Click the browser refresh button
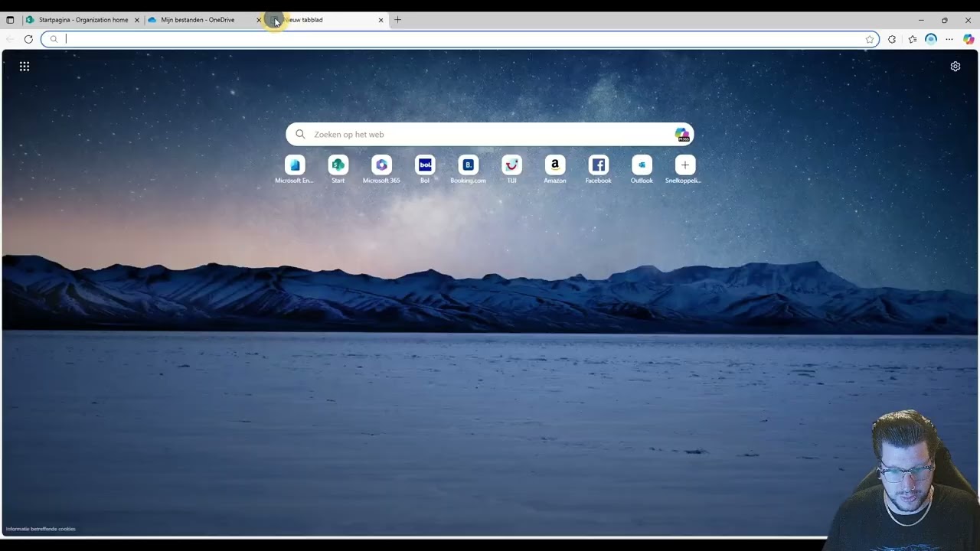The width and height of the screenshot is (980, 551). 28,39
